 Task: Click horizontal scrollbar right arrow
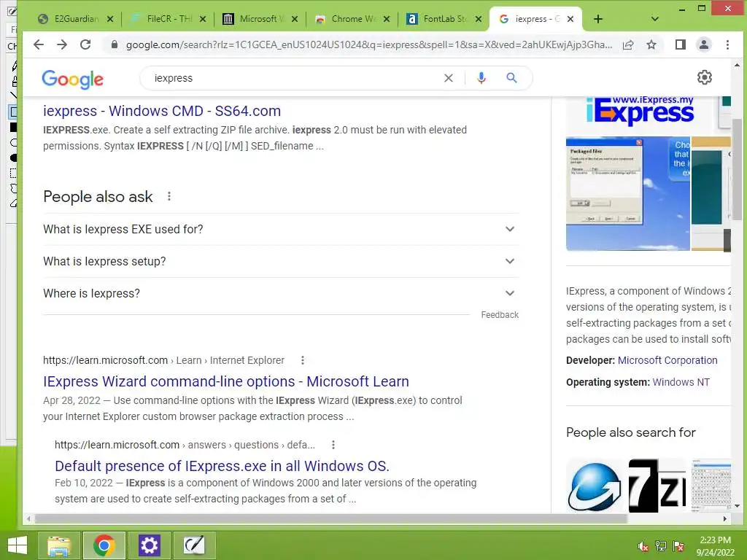(725, 518)
